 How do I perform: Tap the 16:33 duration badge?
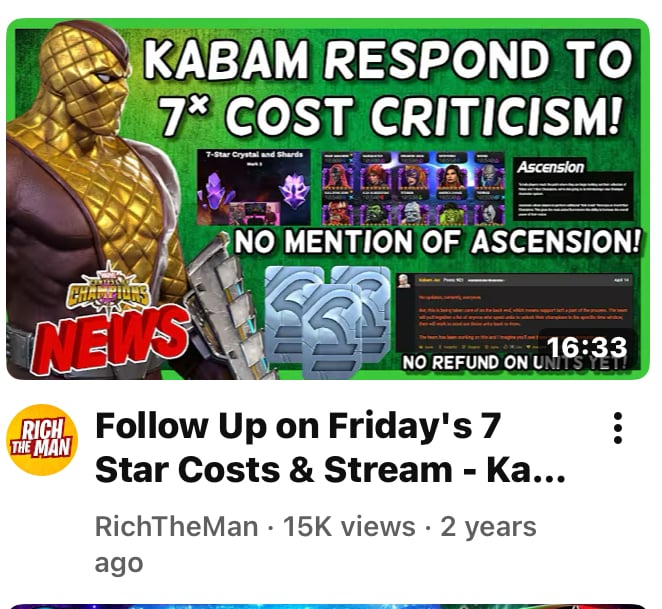pyautogui.click(x=586, y=348)
